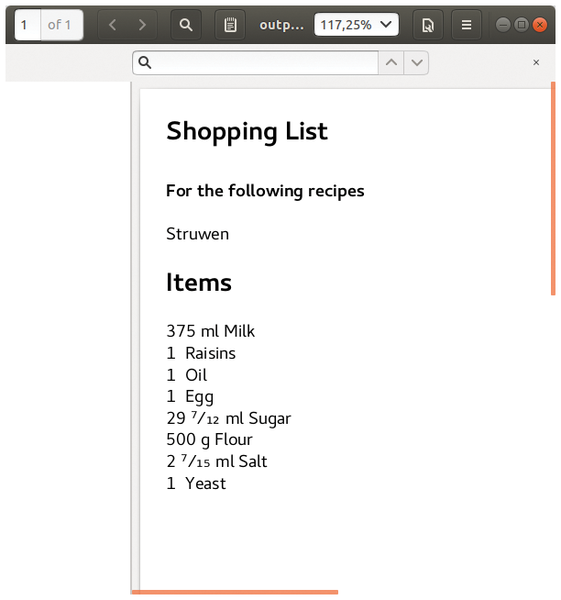Viewport: 561px width, 600px height.
Task: Close the find bar
Action: (x=536, y=62)
